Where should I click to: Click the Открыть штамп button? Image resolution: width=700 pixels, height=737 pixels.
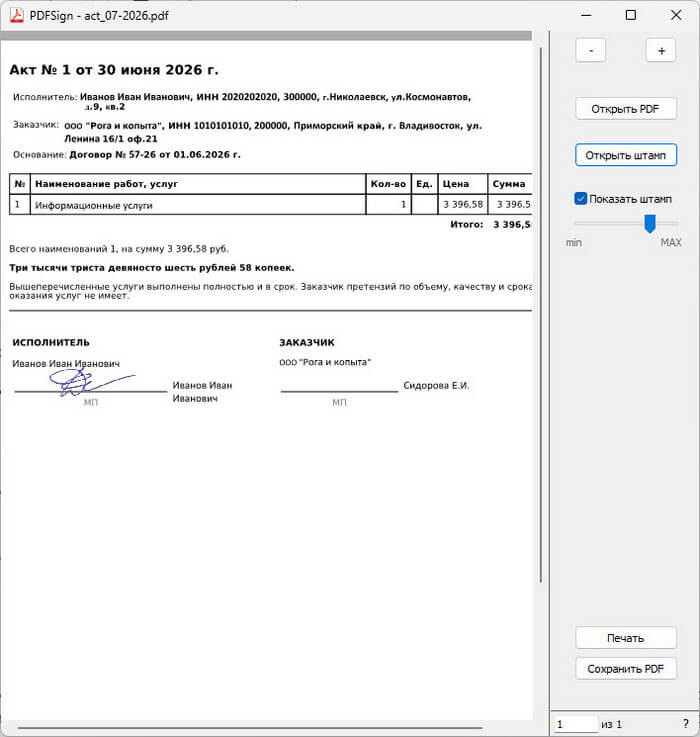click(626, 155)
